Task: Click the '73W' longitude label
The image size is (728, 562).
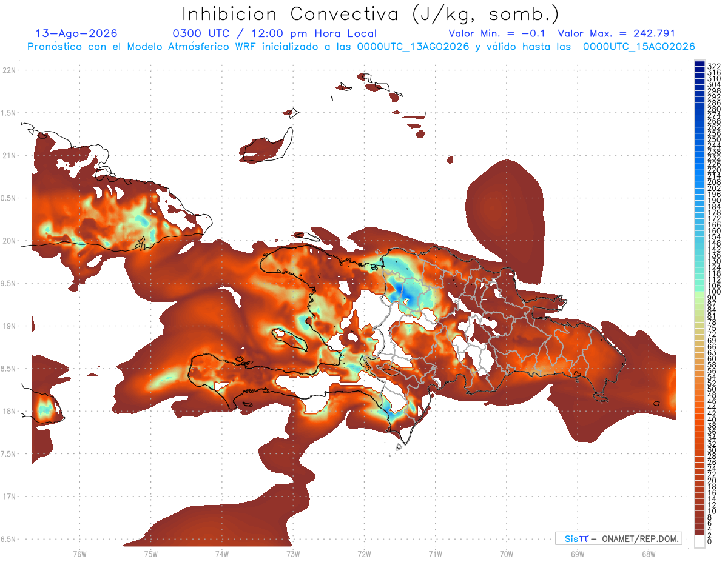Action: click(293, 554)
